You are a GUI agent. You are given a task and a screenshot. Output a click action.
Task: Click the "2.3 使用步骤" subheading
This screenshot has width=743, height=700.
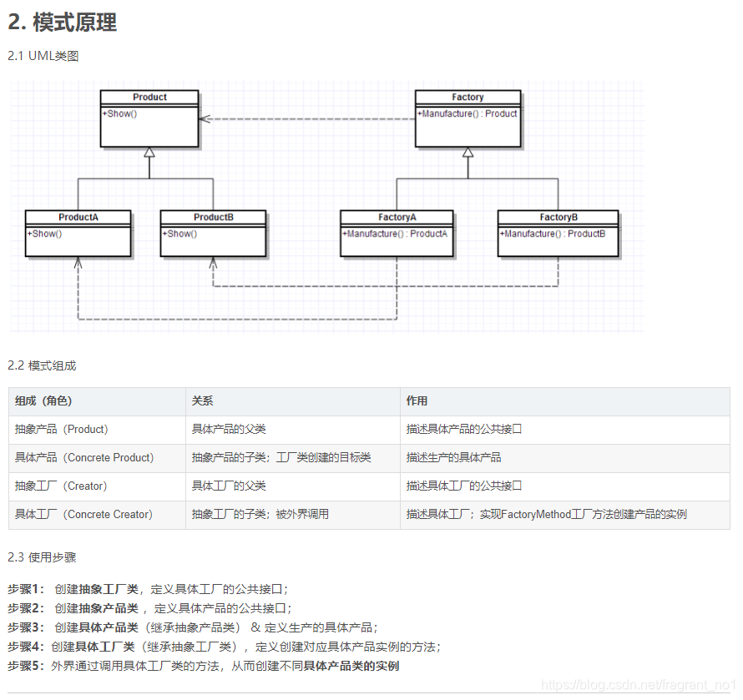(42, 557)
